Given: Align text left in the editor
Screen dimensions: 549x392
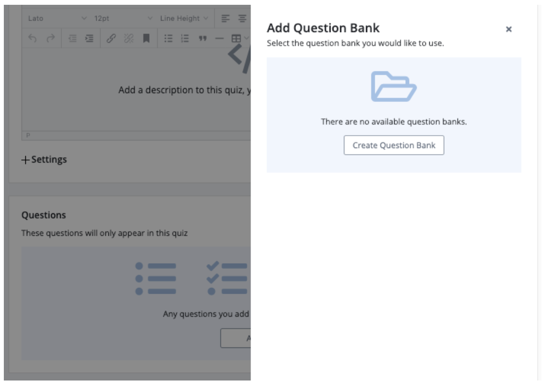Looking at the screenshot, I should tap(225, 18).
